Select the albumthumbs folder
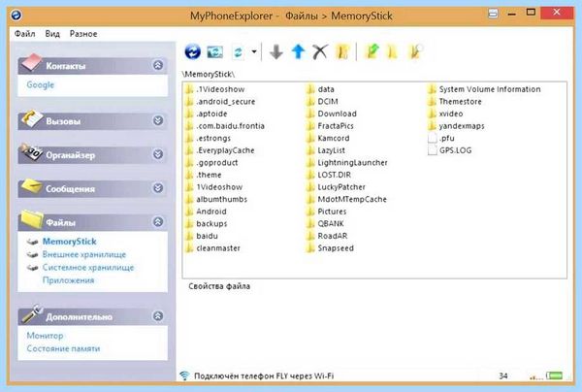This screenshot has height=392, width=582. pos(216,199)
